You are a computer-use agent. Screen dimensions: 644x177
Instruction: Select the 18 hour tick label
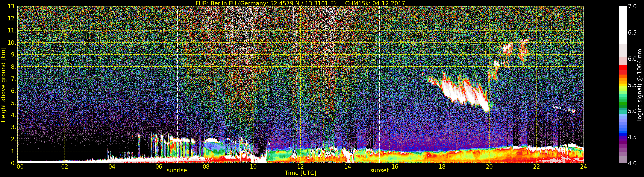442,167
